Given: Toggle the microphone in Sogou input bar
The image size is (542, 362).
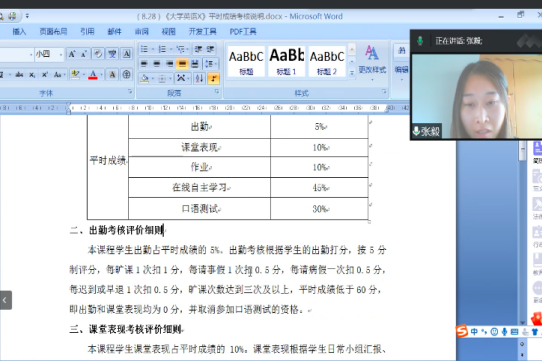Looking at the screenshot, I should 505,332.
